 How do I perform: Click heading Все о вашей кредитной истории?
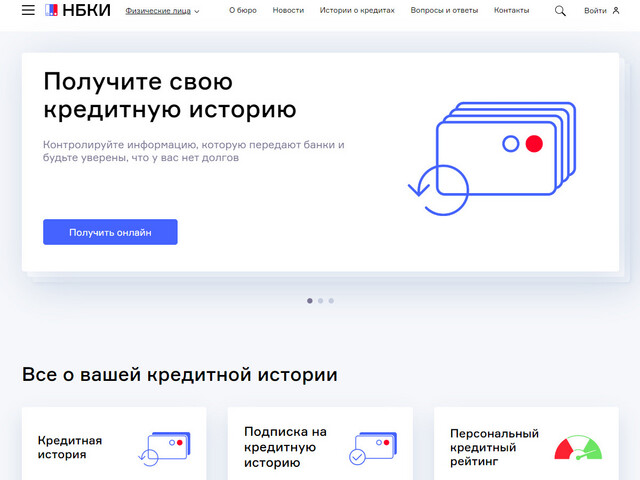(180, 374)
